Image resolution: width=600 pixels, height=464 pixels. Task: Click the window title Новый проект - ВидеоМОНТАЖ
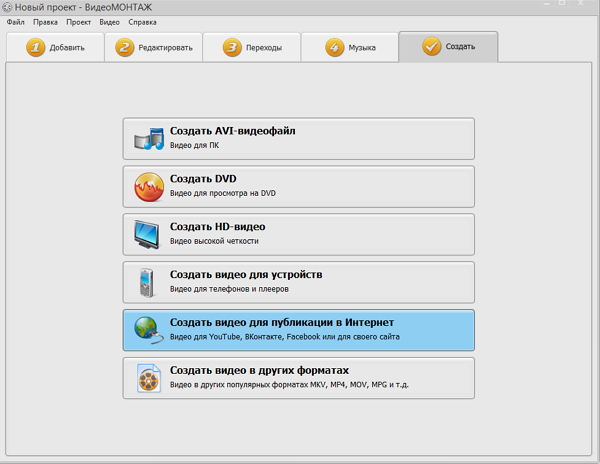pyautogui.click(x=83, y=7)
